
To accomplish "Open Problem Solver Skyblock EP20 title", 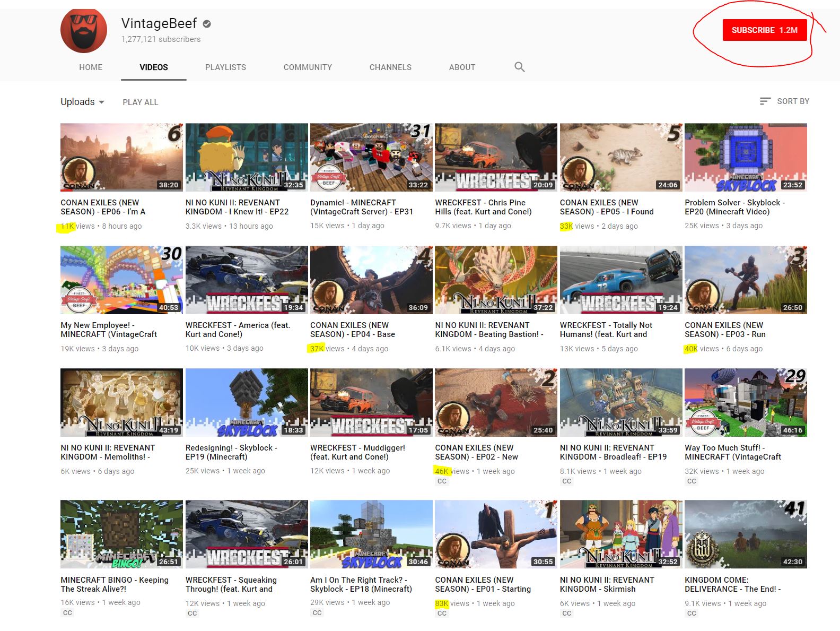I will tap(735, 207).
